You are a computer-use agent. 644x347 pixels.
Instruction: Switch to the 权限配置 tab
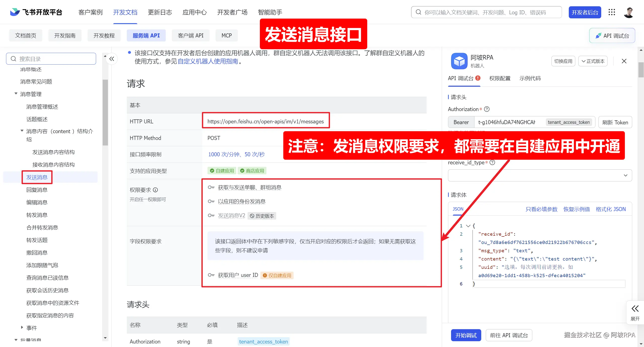tap(500, 78)
